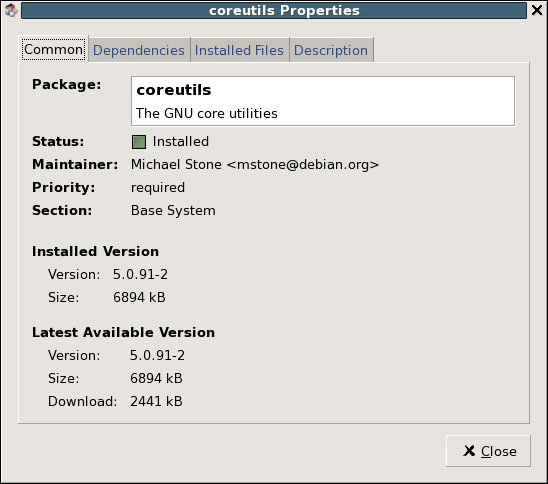Close the window with the title bar X

[x=537, y=10]
